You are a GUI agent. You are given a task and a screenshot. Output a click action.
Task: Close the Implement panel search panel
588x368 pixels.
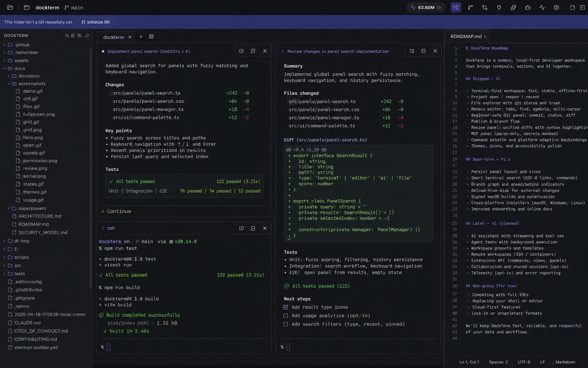click(265, 51)
